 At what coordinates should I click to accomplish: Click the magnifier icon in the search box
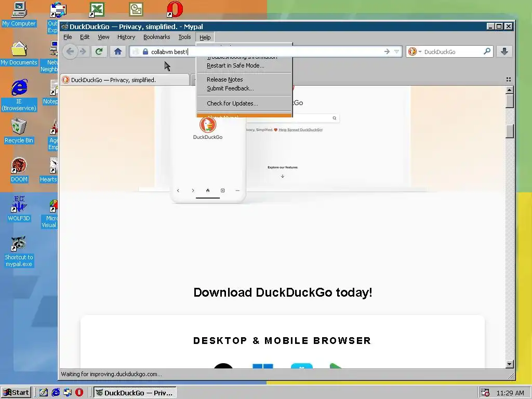pyautogui.click(x=487, y=51)
